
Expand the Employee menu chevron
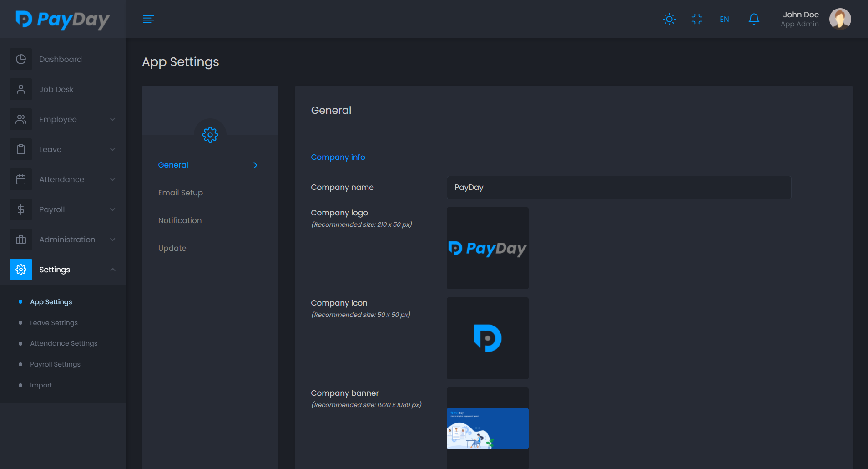pos(112,119)
